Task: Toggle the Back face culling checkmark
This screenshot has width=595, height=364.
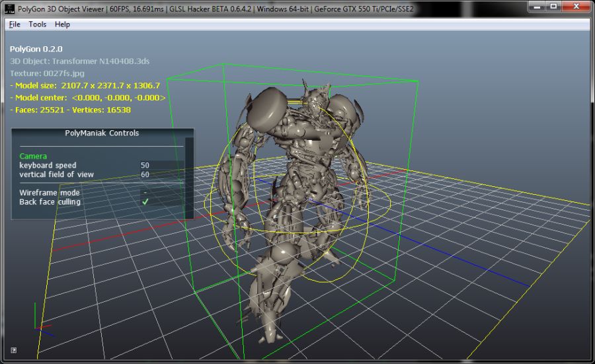Action: (x=145, y=201)
